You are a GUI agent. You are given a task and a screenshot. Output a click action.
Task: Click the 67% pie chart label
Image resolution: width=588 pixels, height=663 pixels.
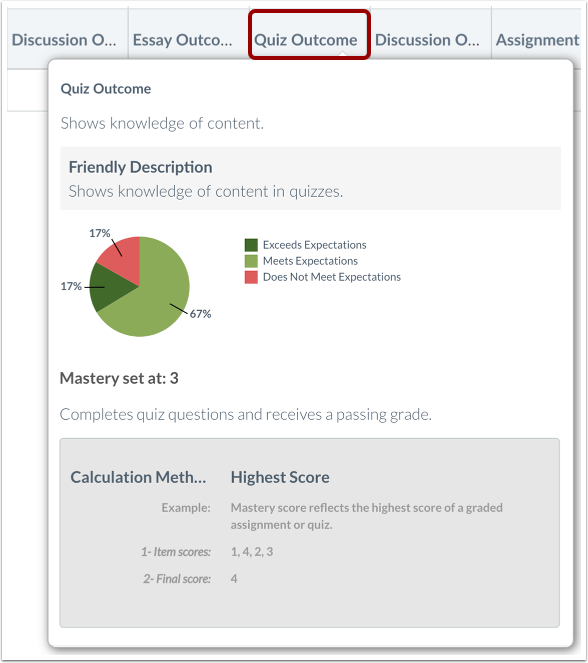pos(200,314)
